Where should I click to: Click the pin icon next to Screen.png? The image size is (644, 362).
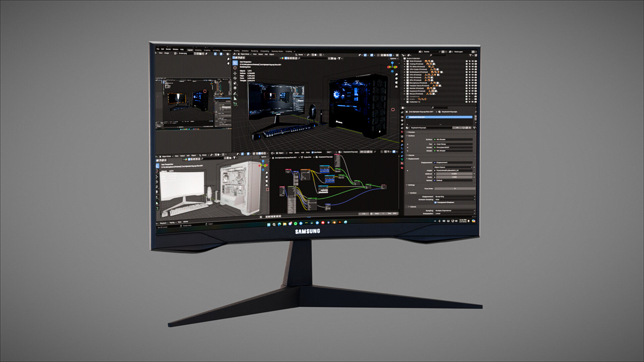tap(206, 54)
